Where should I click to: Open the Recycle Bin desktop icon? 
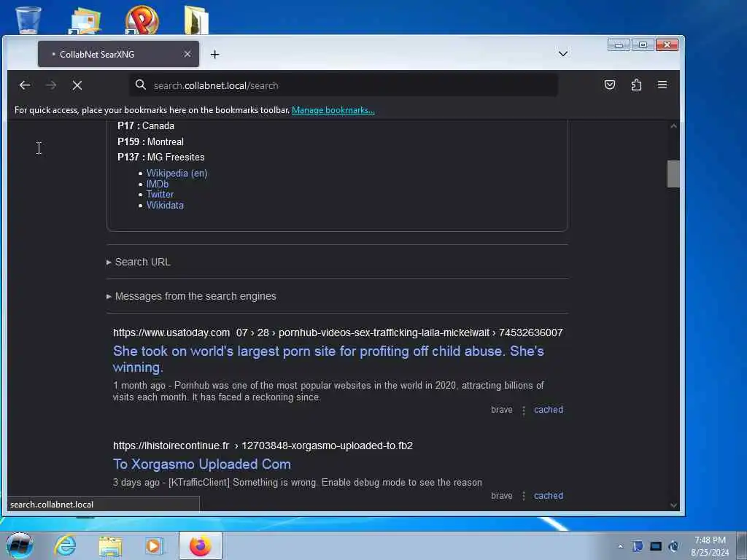click(x=28, y=20)
